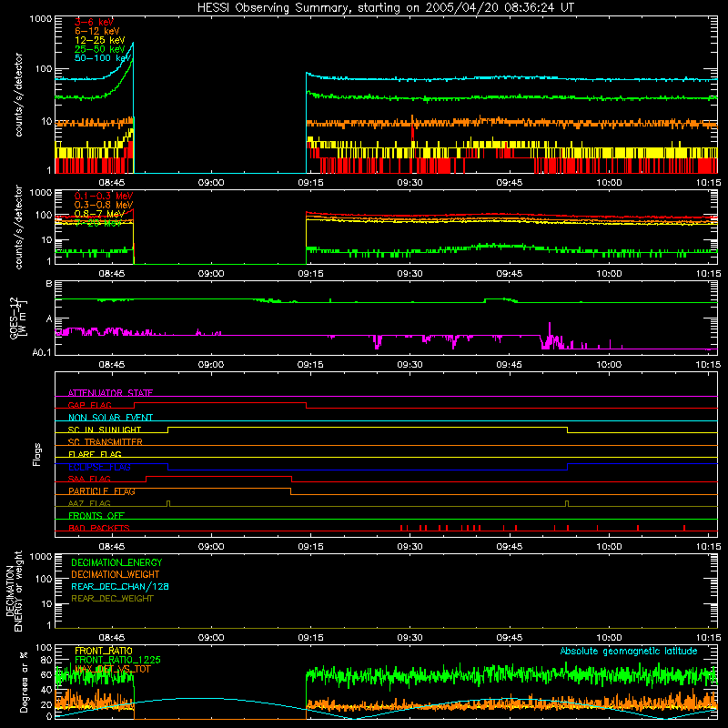Pick the PARTICLE_FLAG label
The width and height of the screenshot is (728, 728).
(102, 490)
